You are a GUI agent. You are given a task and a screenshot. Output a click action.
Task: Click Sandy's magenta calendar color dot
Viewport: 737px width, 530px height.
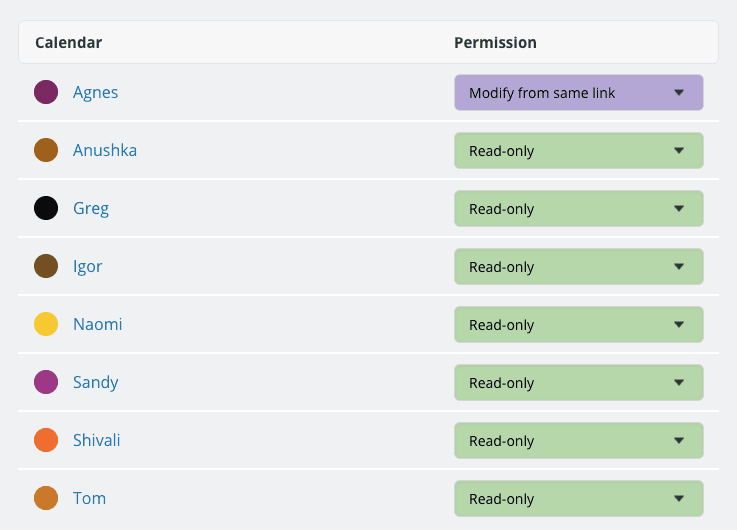click(x=45, y=383)
